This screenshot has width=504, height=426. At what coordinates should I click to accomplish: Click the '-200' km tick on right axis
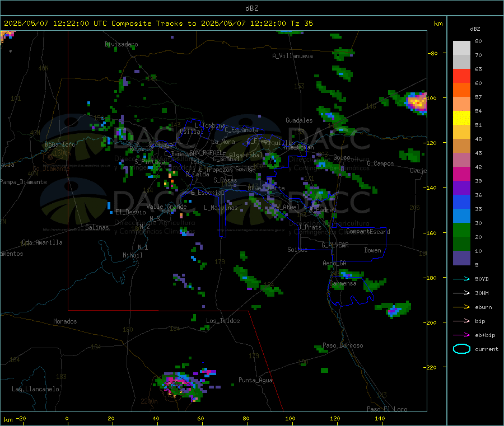coord(431,322)
